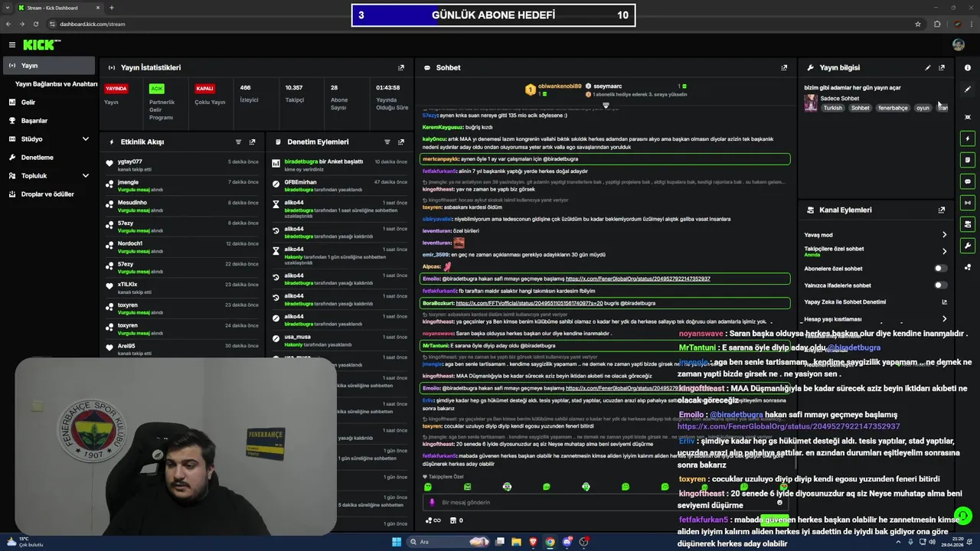Click the Turkish tag chip
The width and height of the screenshot is (980, 551).
click(x=832, y=108)
